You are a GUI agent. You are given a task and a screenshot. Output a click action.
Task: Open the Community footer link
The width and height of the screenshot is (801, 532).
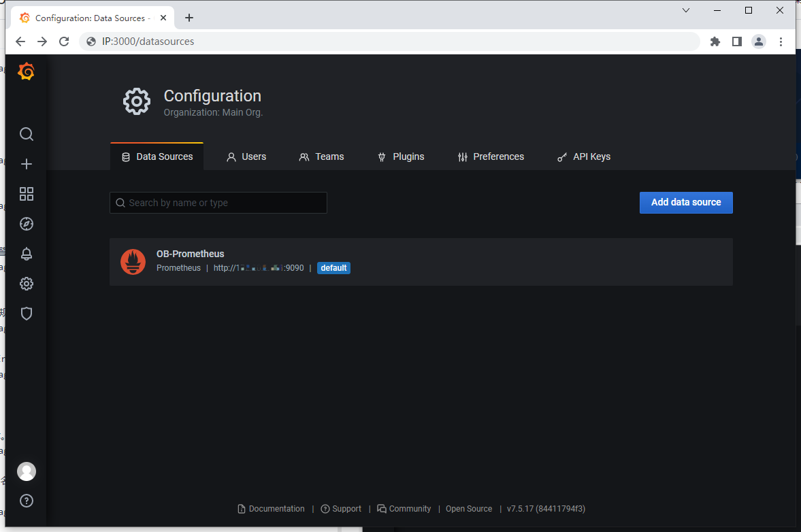tap(404, 509)
